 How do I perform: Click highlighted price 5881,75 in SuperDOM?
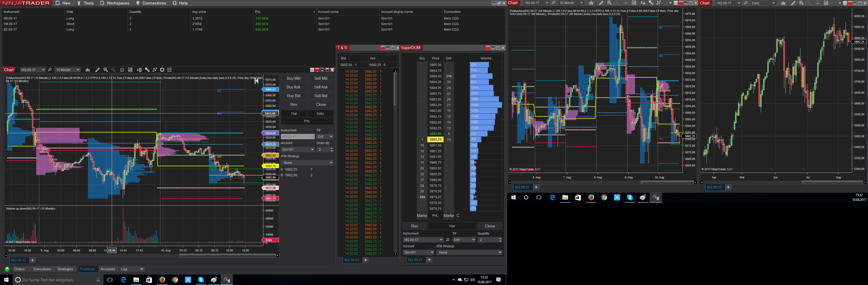click(435, 140)
